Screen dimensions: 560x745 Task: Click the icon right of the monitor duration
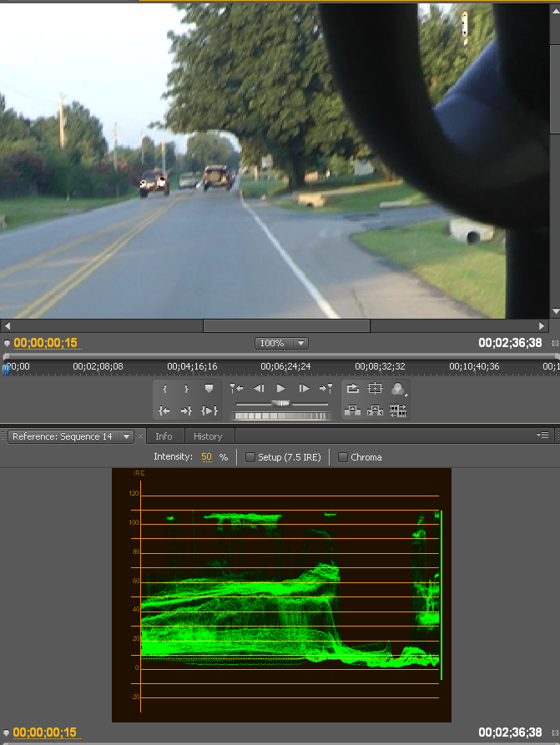555,343
